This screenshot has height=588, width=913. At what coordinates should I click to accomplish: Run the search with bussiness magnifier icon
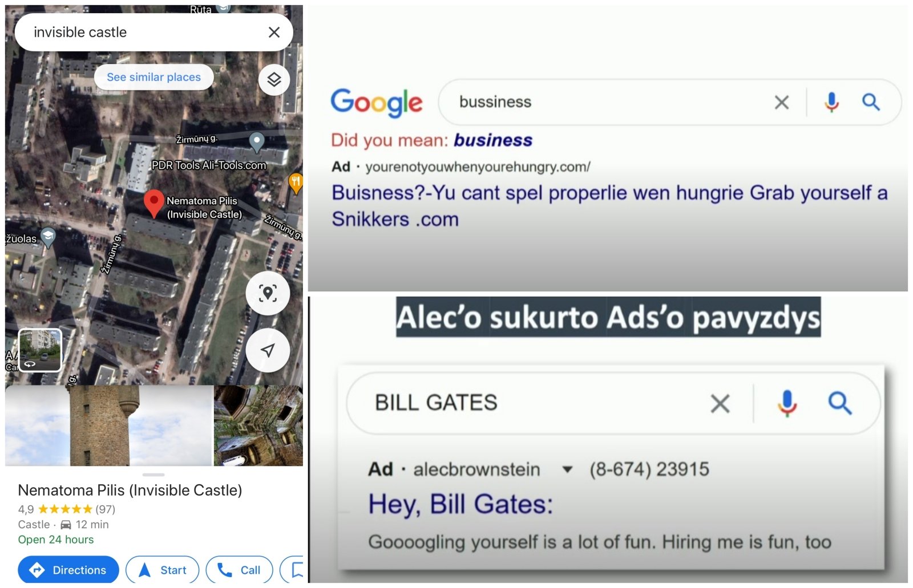pyautogui.click(x=871, y=102)
